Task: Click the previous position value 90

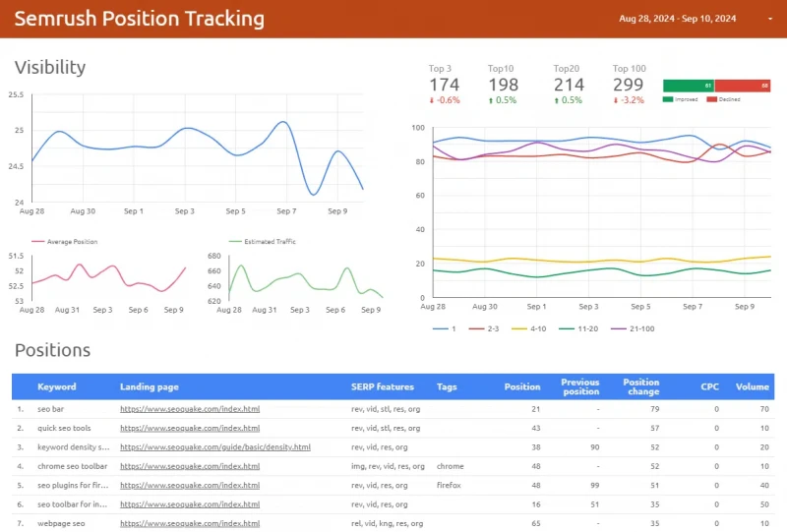Action: 595,447
